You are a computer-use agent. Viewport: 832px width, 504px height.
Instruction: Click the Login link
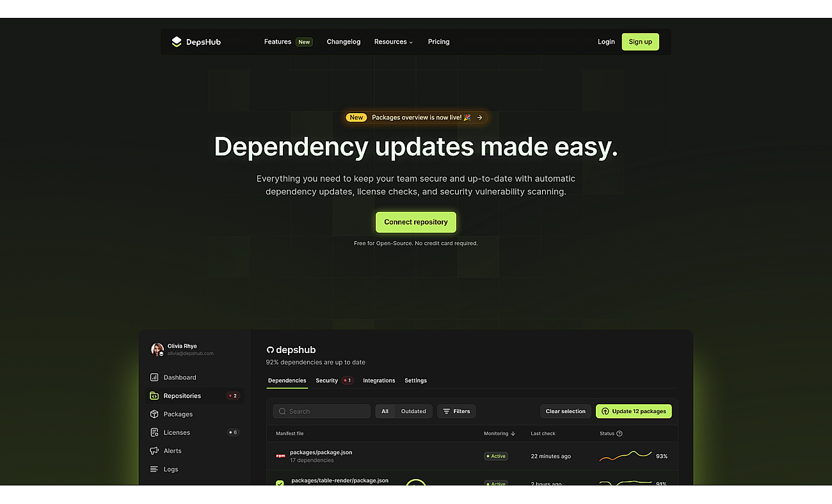606,42
